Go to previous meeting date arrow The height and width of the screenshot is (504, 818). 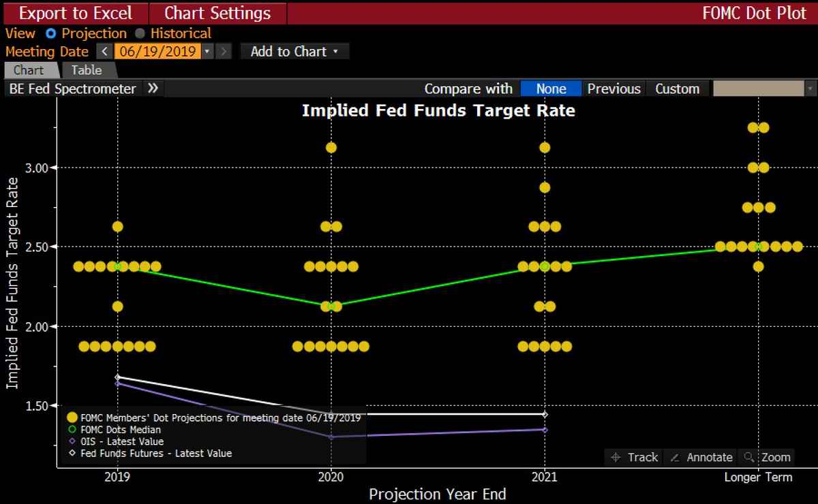(104, 52)
